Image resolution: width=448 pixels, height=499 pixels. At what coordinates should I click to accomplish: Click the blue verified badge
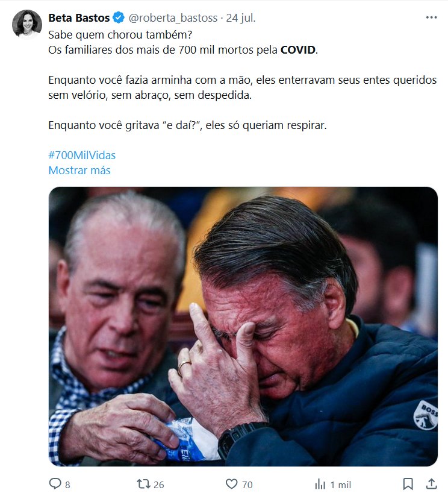pos(119,18)
